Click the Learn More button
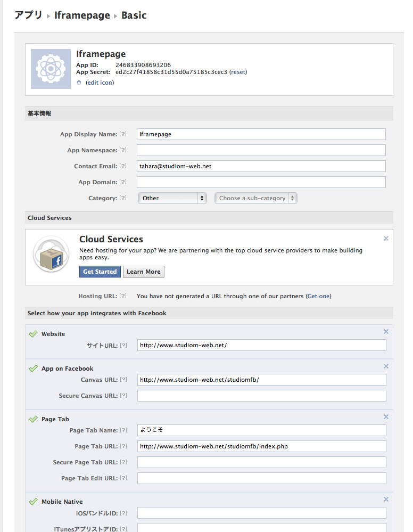The width and height of the screenshot is (413, 532). [x=144, y=272]
